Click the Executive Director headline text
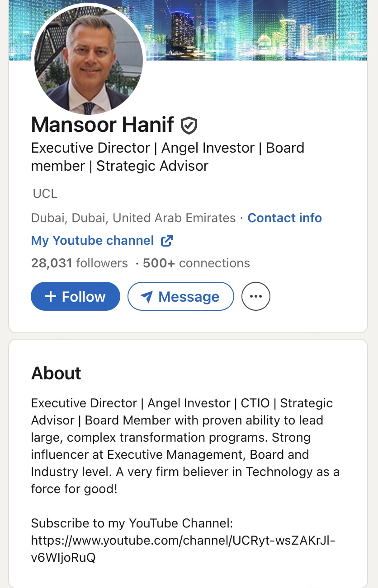Viewport: 378px width, 588px height. [167, 157]
